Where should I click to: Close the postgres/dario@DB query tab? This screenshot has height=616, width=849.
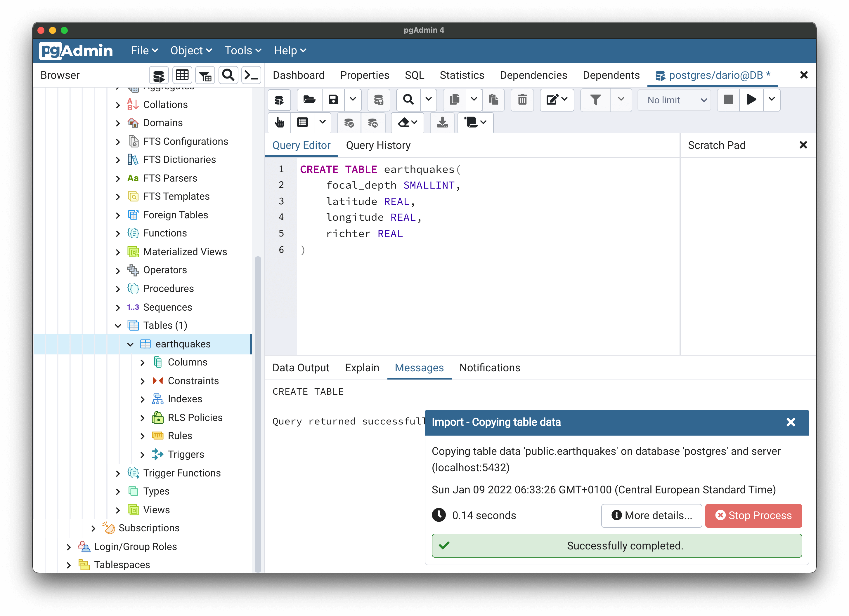(803, 75)
